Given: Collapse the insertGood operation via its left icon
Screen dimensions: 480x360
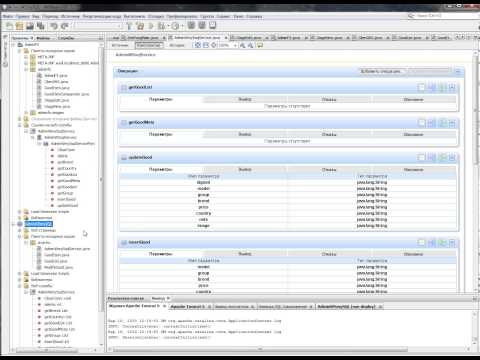Looking at the screenshot, I should click(124, 242).
